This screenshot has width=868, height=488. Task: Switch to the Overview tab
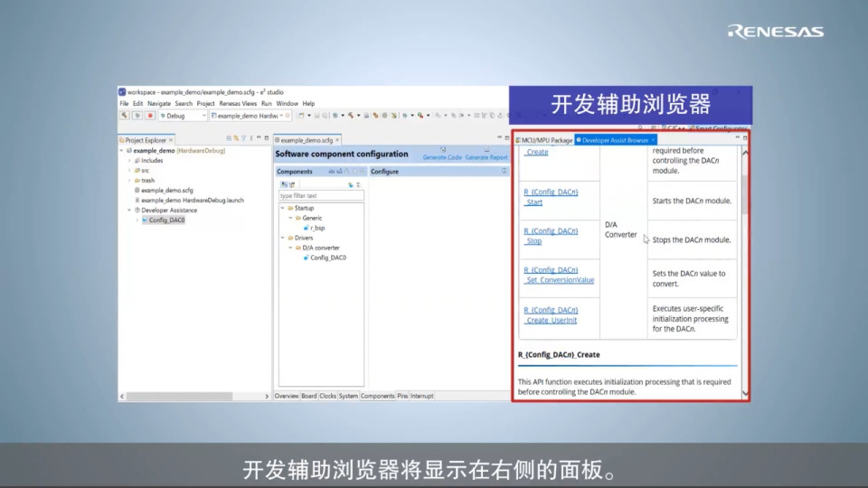click(x=287, y=396)
